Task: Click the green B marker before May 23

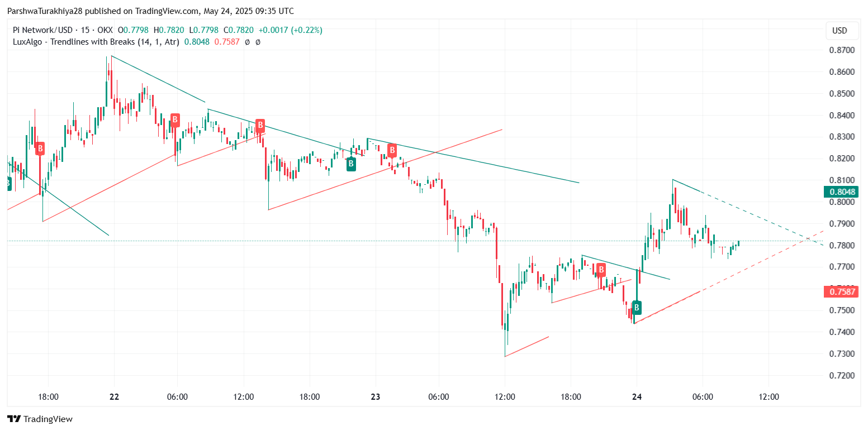Action: 351,164
